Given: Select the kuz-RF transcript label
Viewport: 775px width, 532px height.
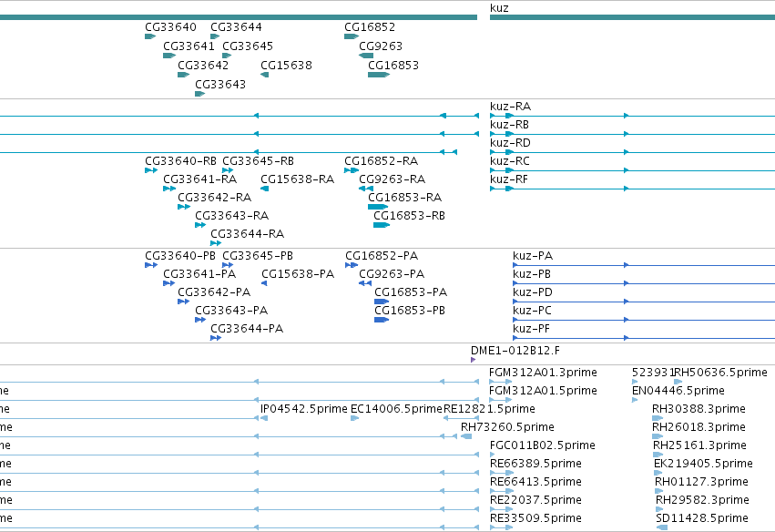Looking at the screenshot, I should (508, 179).
